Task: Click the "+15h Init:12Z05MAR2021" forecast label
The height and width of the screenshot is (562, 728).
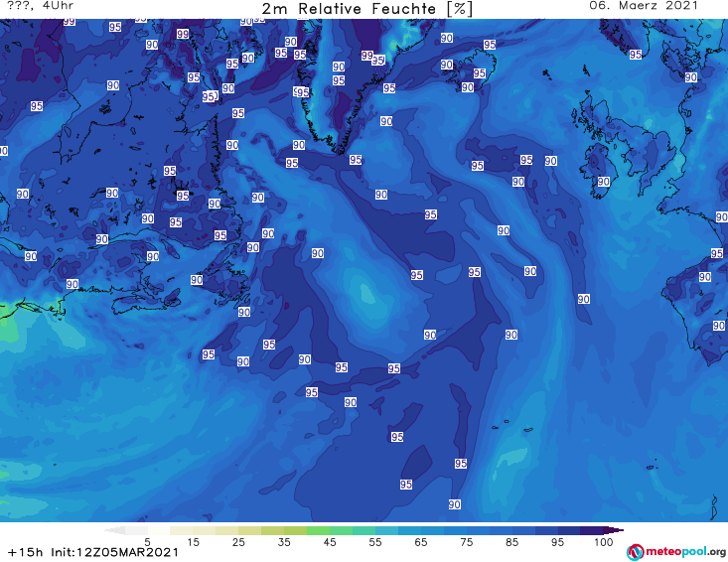Action: click(93, 552)
